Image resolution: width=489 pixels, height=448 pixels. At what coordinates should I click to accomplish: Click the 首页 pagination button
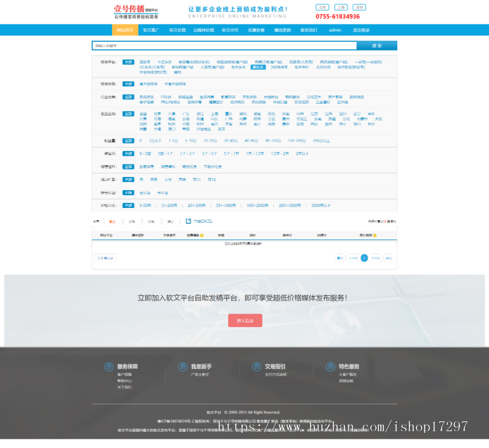(340, 258)
